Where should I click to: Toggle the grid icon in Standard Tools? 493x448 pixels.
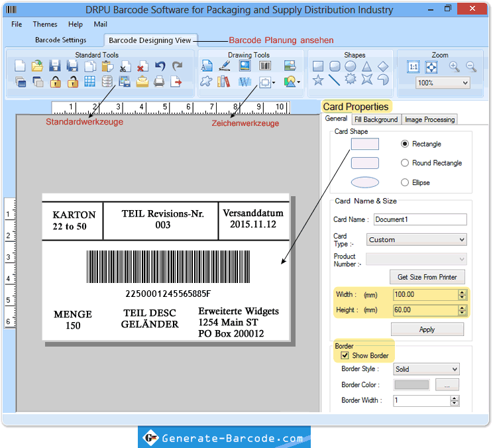point(90,82)
